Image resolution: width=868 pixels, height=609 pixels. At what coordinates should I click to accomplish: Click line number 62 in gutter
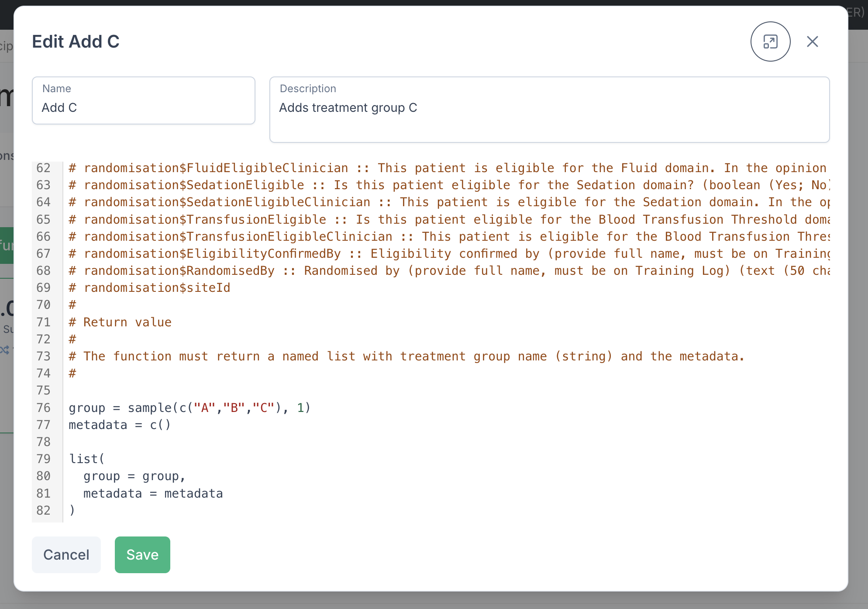click(44, 168)
